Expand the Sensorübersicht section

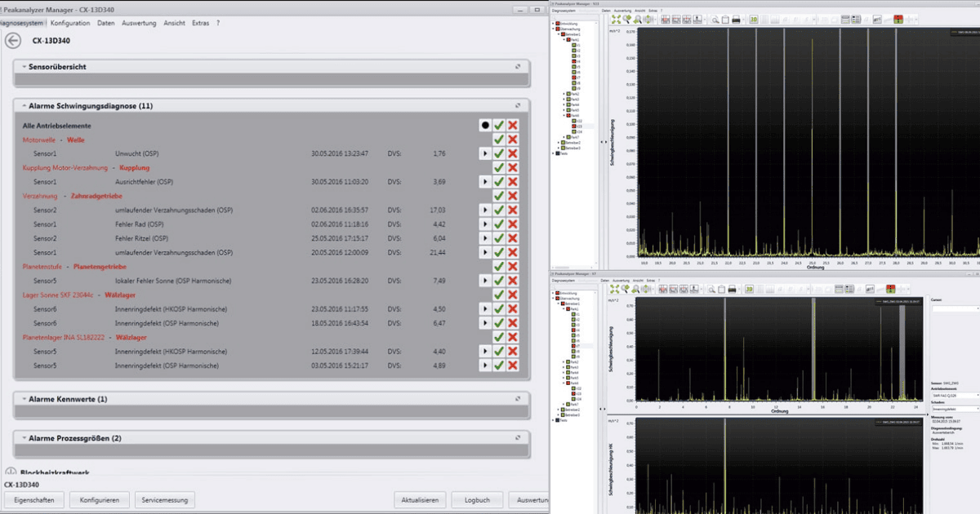tap(24, 67)
